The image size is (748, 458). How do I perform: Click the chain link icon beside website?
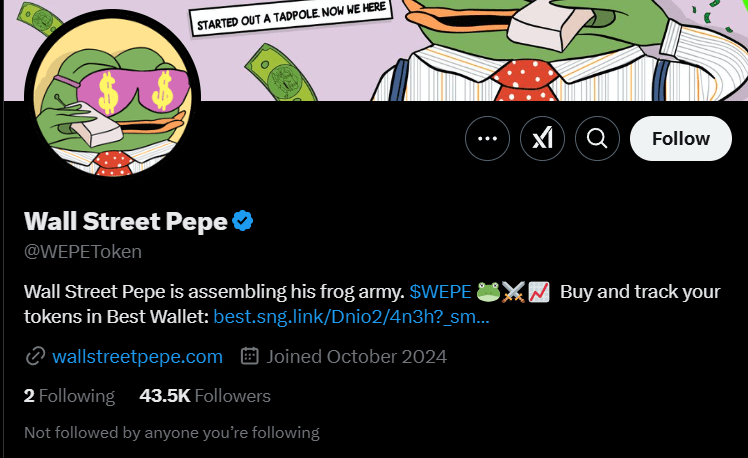[35, 356]
